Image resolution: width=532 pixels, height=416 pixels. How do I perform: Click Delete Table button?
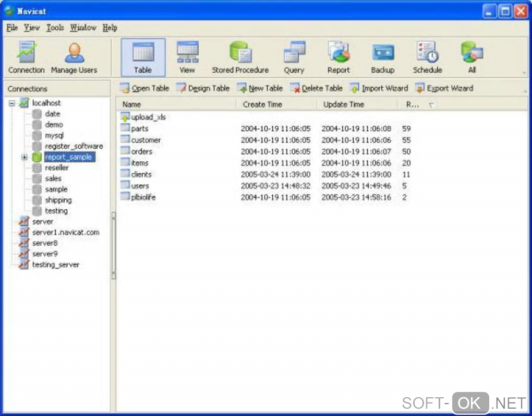point(316,88)
